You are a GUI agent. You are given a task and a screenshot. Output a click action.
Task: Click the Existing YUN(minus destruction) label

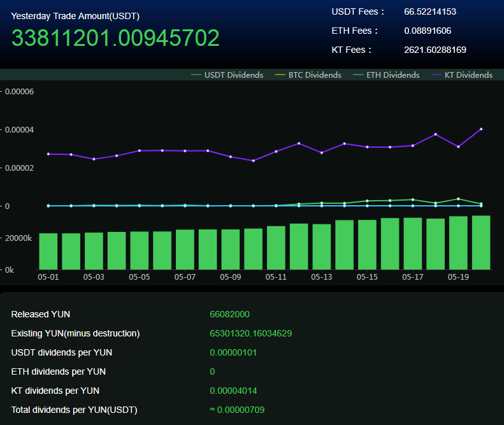point(76,333)
